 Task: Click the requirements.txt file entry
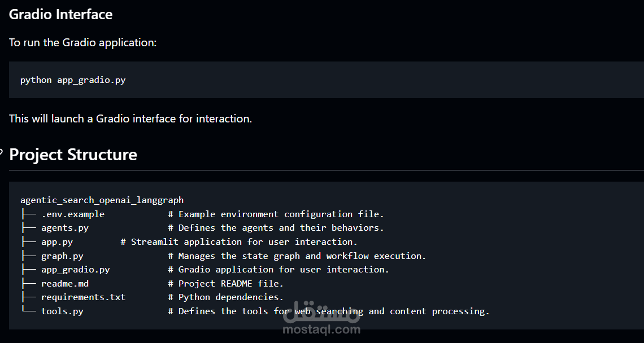click(83, 297)
